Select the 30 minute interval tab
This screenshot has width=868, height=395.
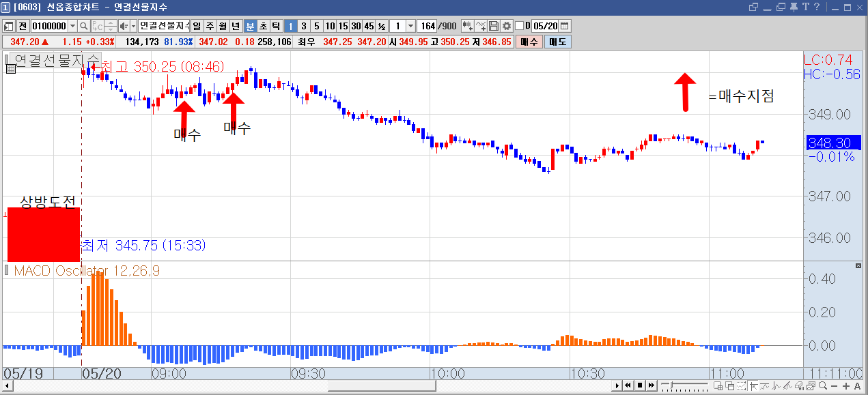tap(356, 26)
